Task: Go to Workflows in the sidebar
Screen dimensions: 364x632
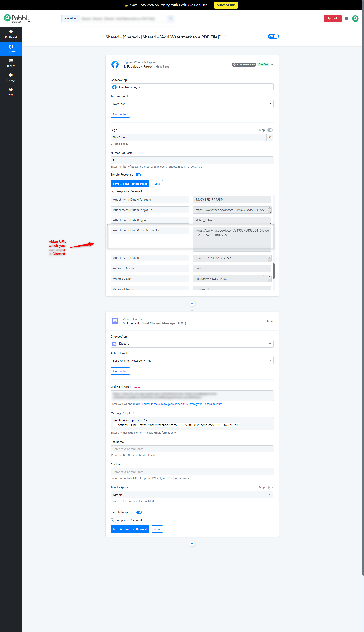Action: point(11,49)
